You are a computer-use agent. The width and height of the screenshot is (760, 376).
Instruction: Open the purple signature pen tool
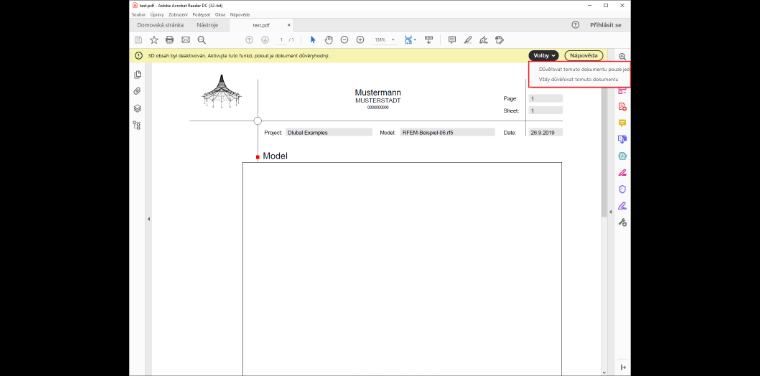click(622, 205)
